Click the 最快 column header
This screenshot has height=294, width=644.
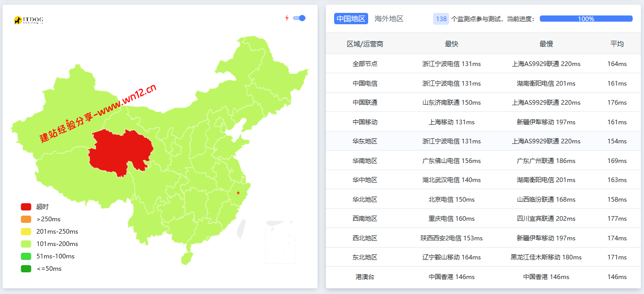point(452,44)
